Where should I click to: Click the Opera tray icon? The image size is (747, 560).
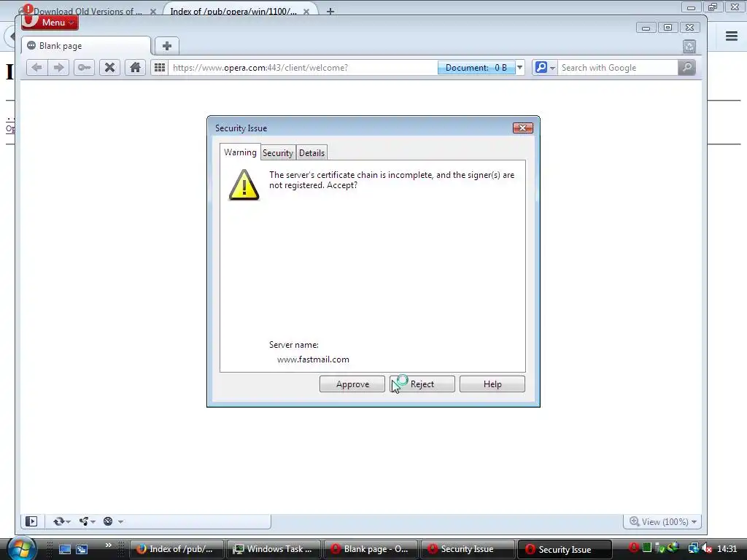(x=634, y=548)
